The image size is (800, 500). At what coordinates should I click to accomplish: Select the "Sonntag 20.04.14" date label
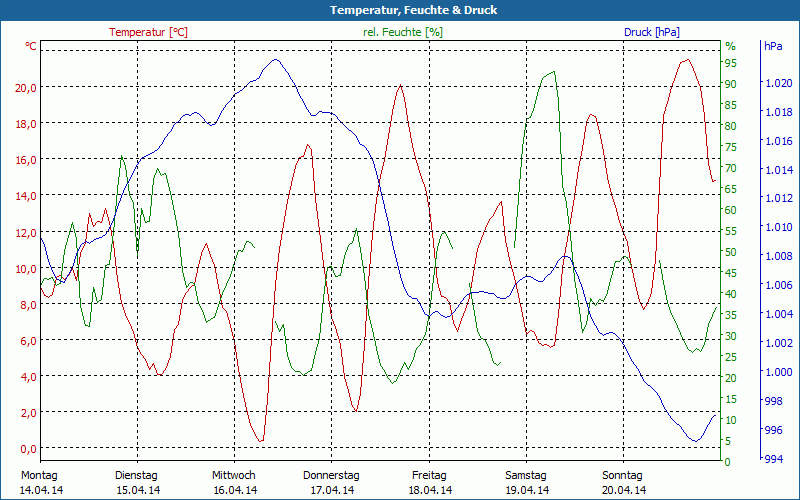[x=623, y=482]
